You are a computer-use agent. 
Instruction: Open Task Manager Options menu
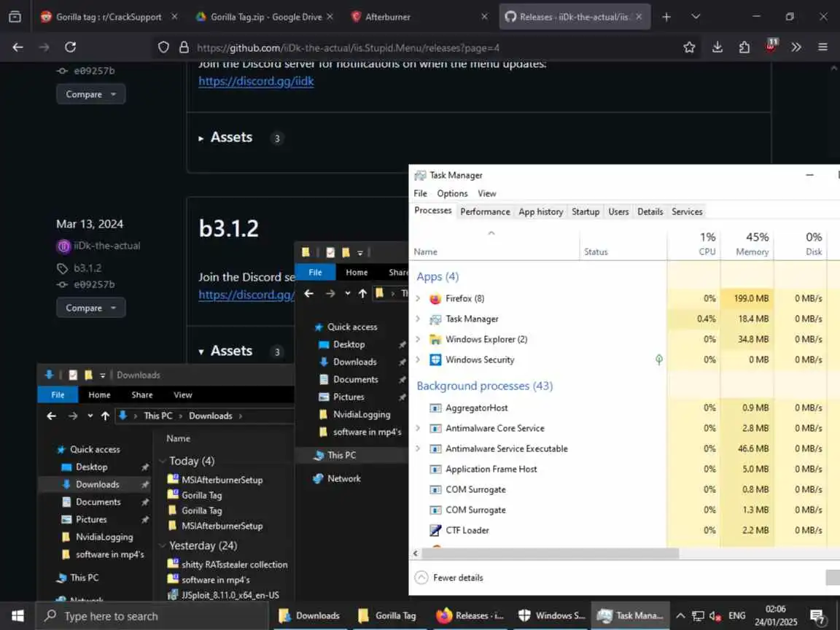pyautogui.click(x=452, y=193)
